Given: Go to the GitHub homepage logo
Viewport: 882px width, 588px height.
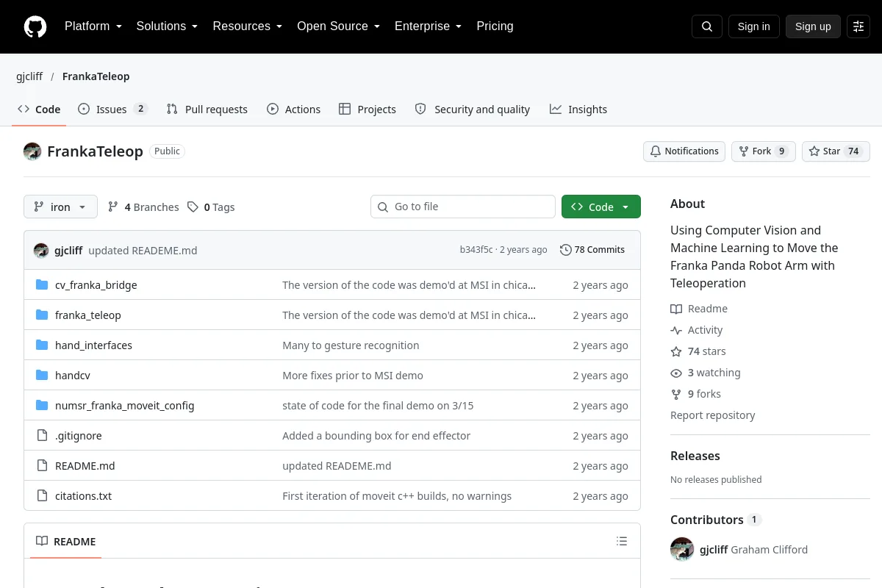Looking at the screenshot, I should (x=35, y=26).
